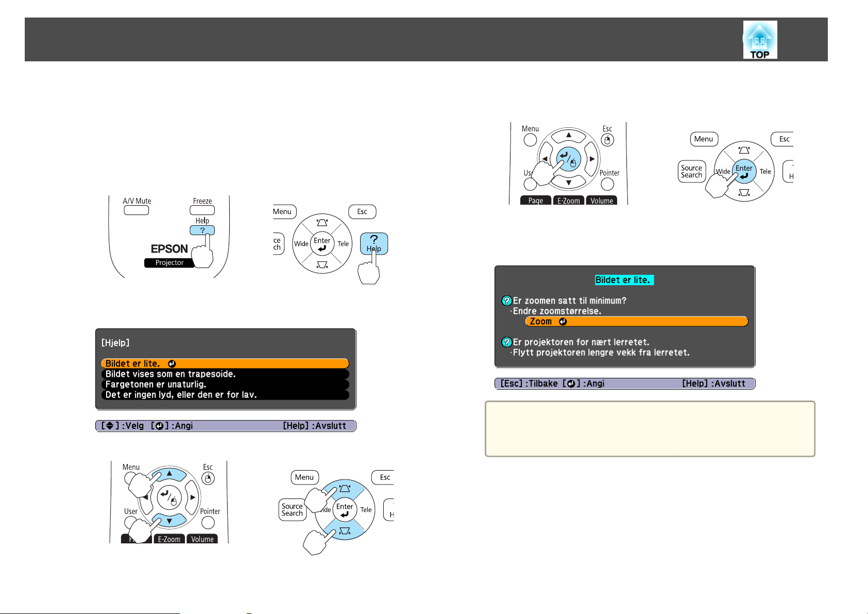The height and width of the screenshot is (614, 868).
Task: Click the ':Velg' status bar entry
Action: [x=133, y=425]
